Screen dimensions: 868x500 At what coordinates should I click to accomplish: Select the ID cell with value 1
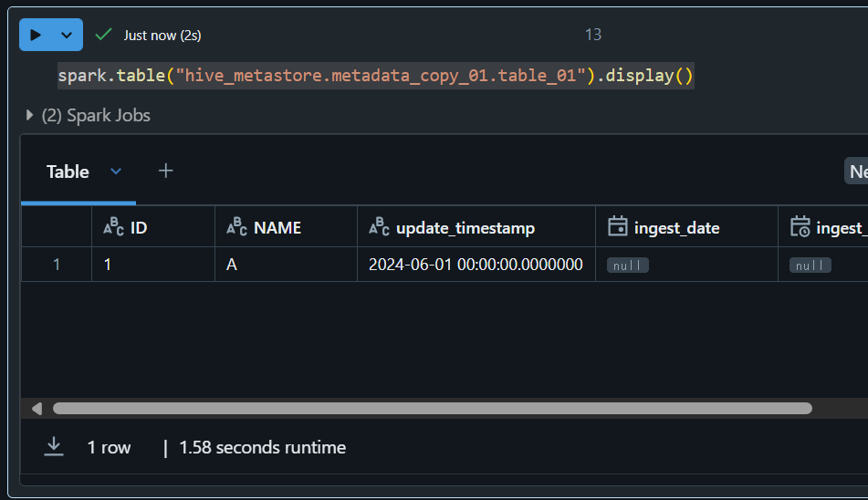coord(153,265)
